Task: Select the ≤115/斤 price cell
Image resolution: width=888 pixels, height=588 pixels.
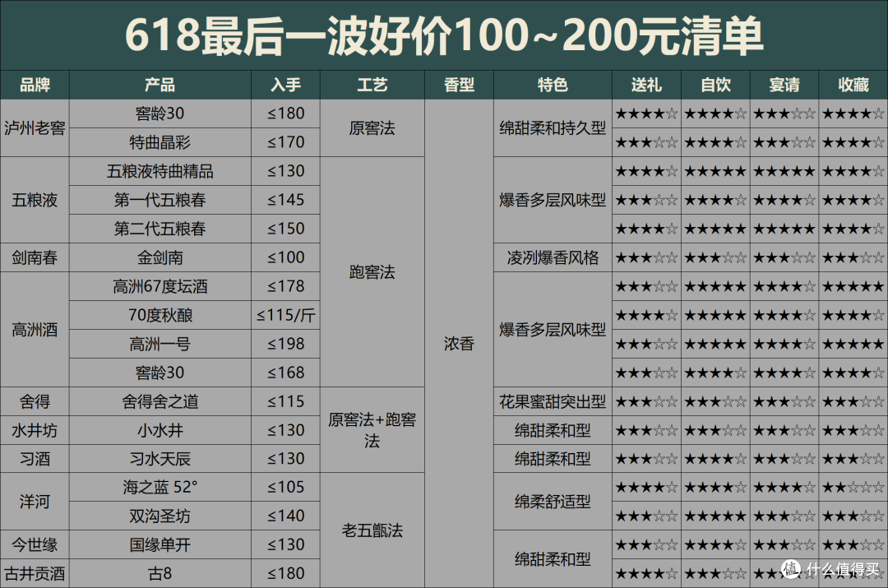Action: pyautogui.click(x=286, y=315)
